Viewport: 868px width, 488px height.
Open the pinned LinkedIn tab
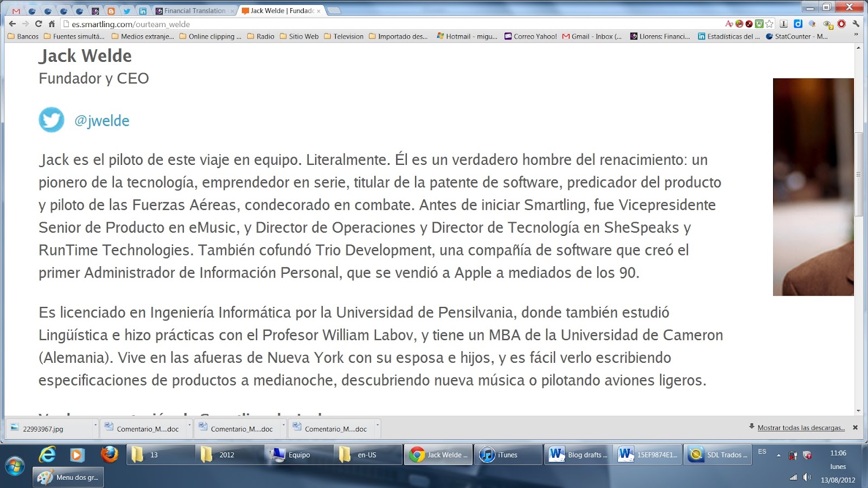point(143,11)
